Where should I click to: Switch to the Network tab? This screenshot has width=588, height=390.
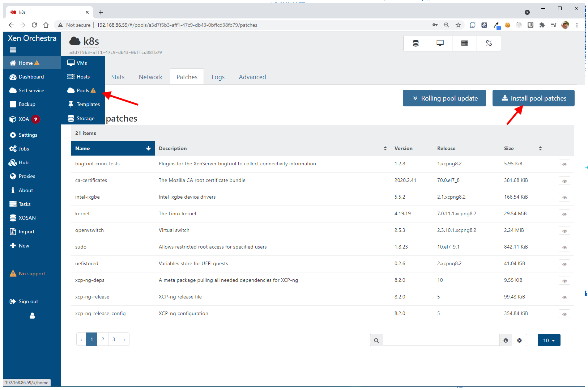pos(150,77)
